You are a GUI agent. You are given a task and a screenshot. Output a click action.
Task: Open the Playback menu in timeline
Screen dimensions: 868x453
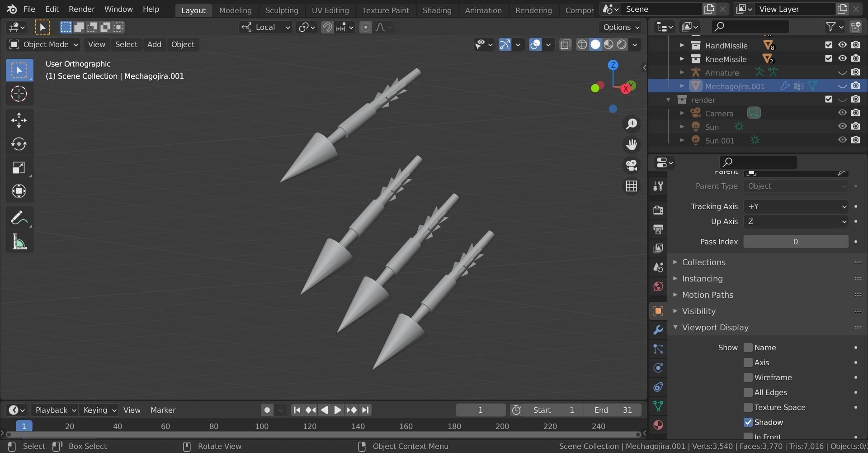coord(56,410)
